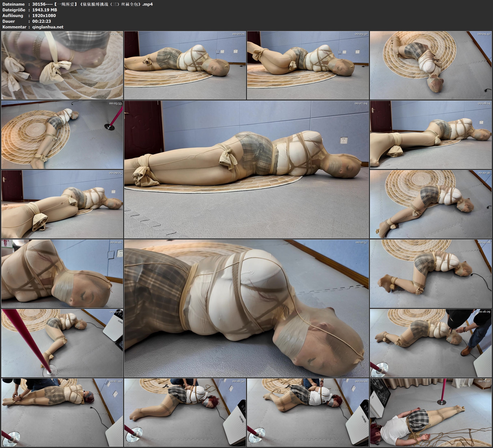This screenshot has width=493, height=448.
Task: Select the frame labeled 00:05:53
Action: pos(62,135)
